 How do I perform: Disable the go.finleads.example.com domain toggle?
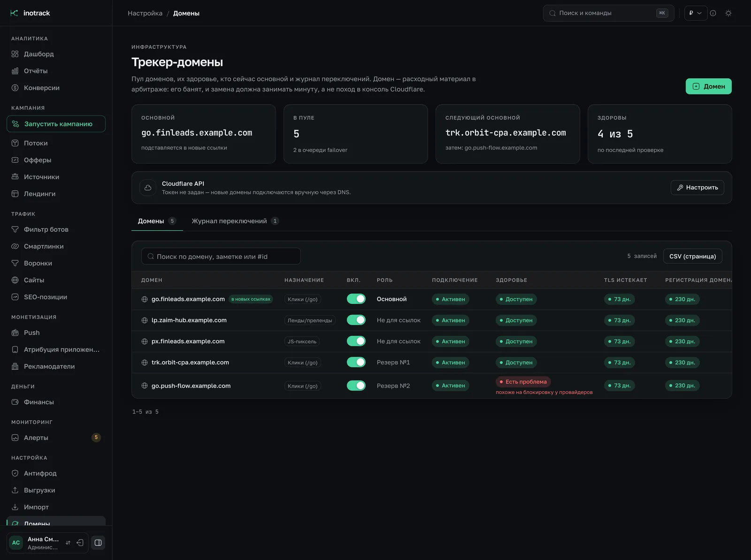(356, 299)
